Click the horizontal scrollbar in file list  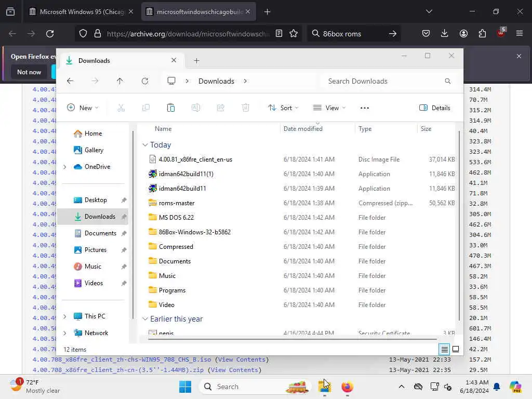coord(292,339)
